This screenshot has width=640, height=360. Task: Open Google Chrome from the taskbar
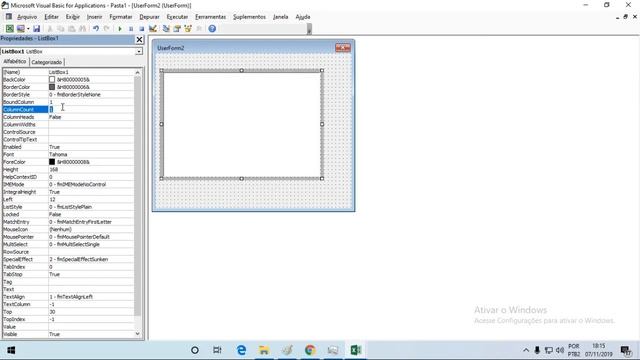(x=310, y=350)
